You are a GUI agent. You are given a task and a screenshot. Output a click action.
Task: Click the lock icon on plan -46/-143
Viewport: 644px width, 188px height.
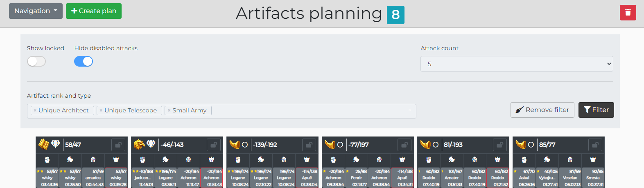coord(213,145)
